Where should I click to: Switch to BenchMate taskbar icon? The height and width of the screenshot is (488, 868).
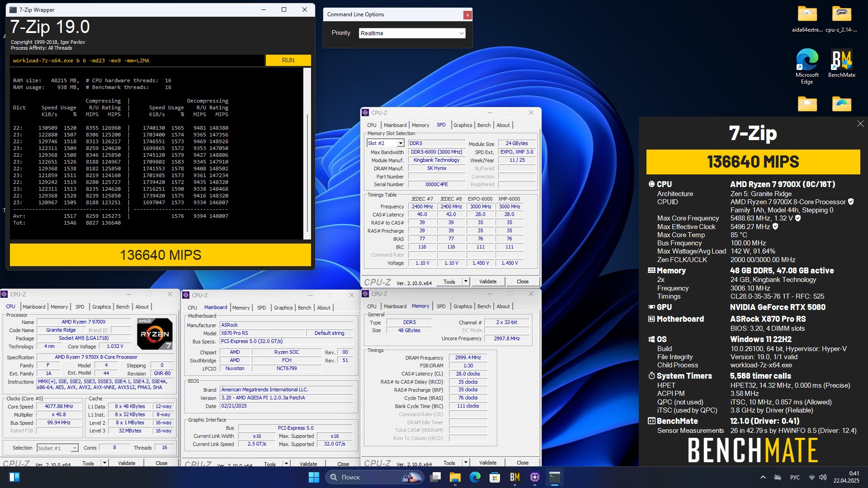[x=515, y=477]
